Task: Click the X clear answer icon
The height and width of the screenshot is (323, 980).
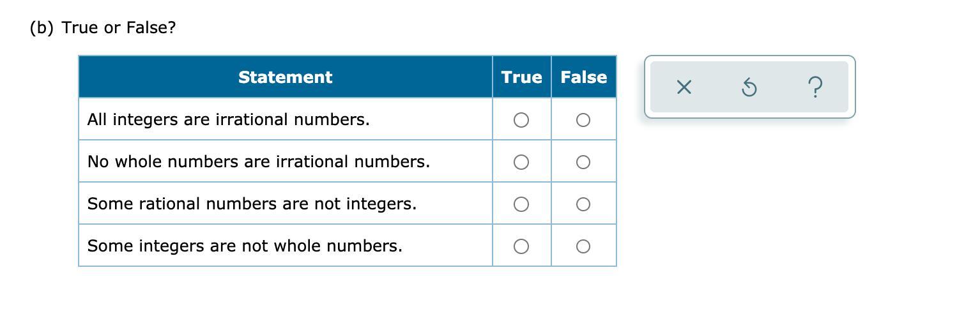Action: click(x=684, y=87)
